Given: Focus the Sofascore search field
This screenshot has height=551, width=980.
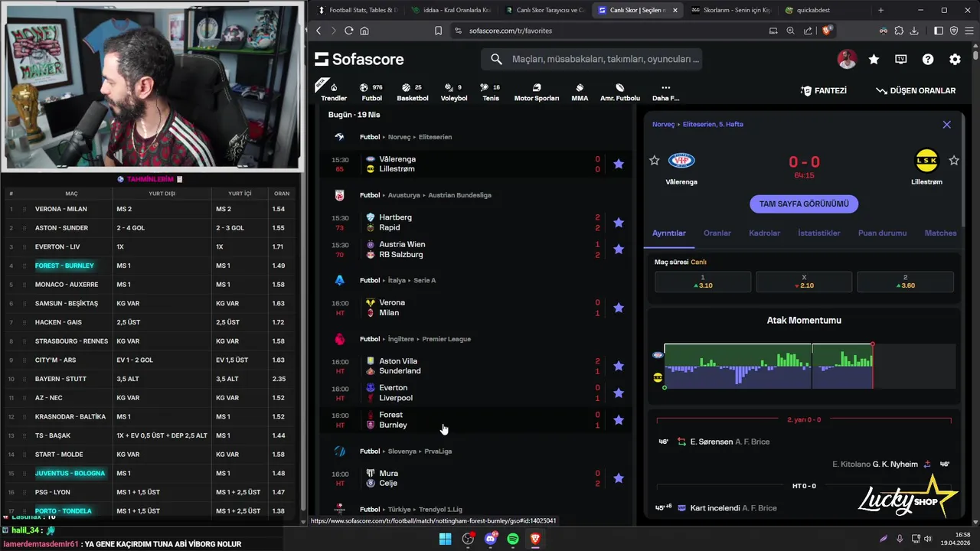Looking at the screenshot, I should (591, 59).
